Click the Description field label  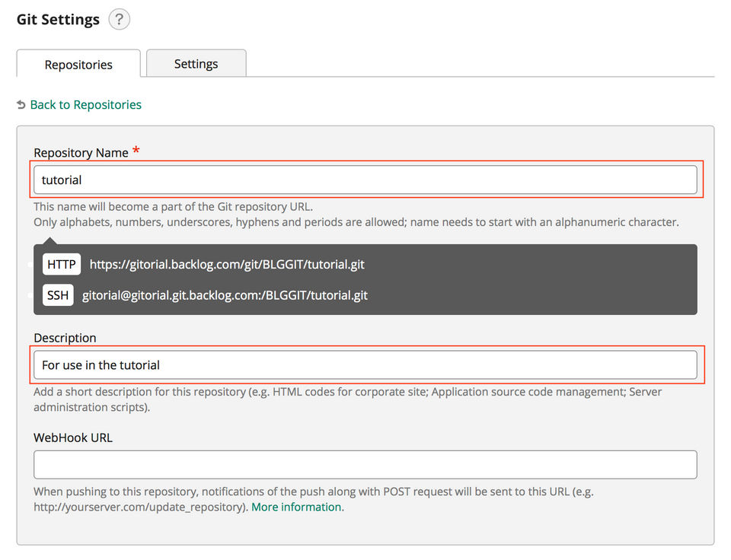pos(65,338)
